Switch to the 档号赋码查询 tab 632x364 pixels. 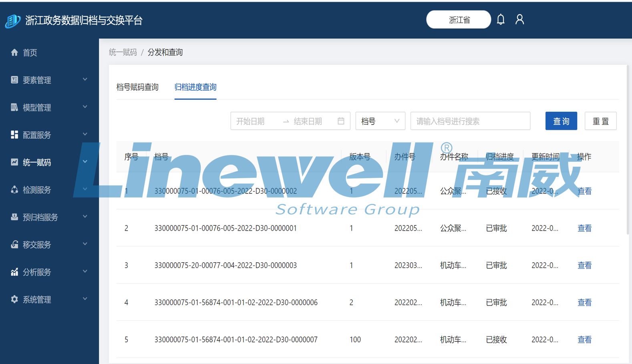point(137,87)
